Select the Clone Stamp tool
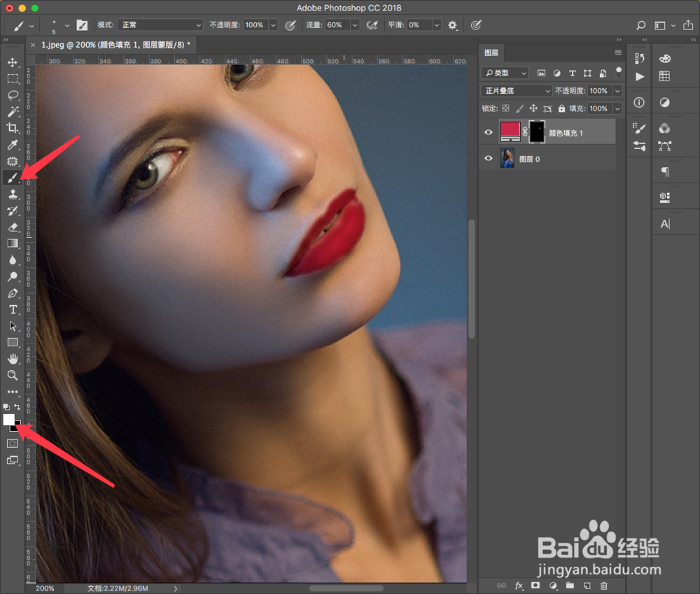 [13, 194]
